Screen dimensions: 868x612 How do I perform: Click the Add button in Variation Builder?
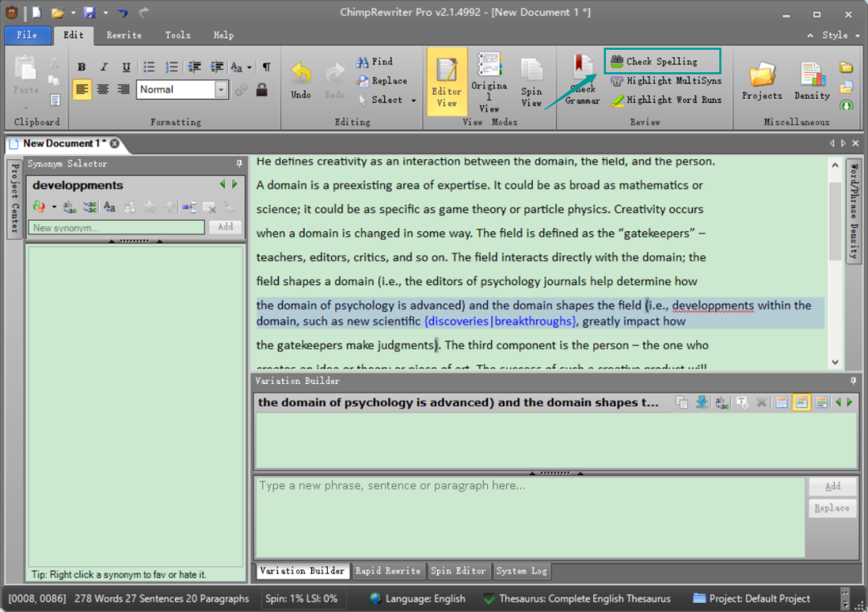[832, 487]
